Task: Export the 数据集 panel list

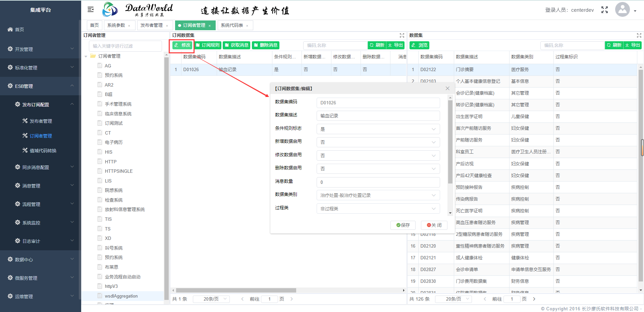Action: coord(632,45)
